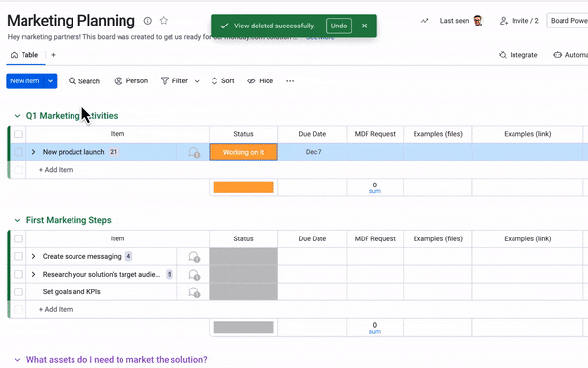Star the Marketing Planning board

click(x=163, y=21)
